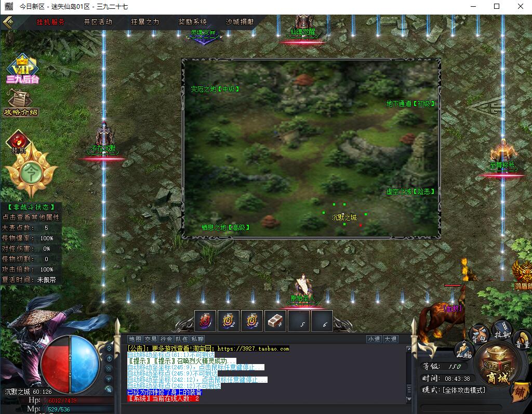
Task: Open the 攻略介绍 guide scroll icon
Action: click(21, 102)
